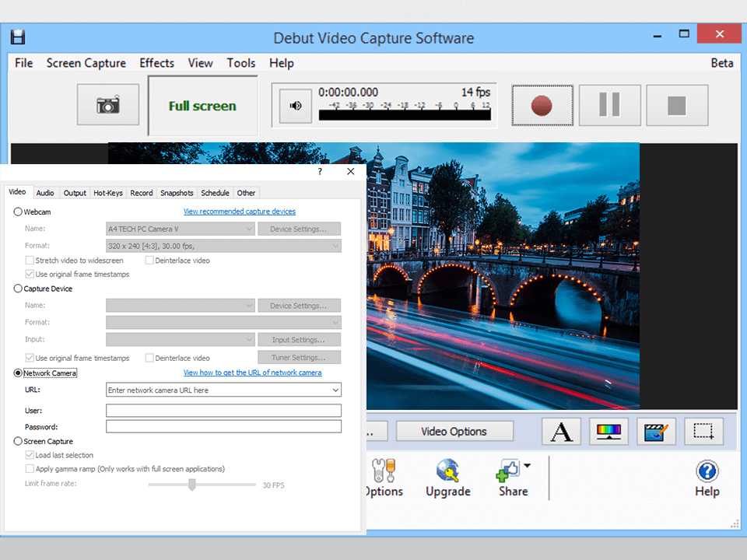Image resolution: width=747 pixels, height=560 pixels.
Task: Click the User input field
Action: point(223,411)
